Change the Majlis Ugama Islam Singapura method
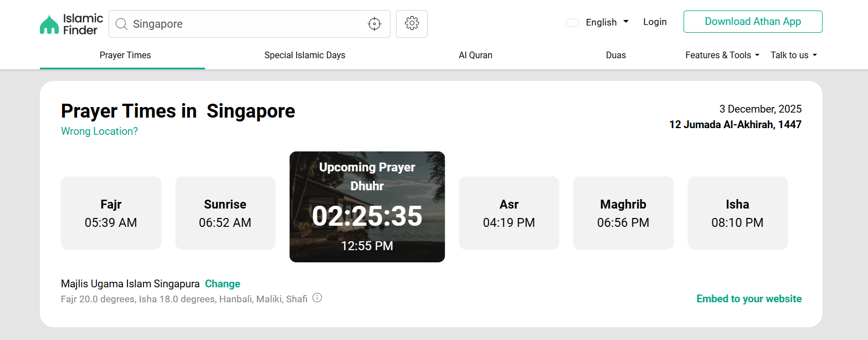This screenshot has height=340, width=868. coord(222,283)
